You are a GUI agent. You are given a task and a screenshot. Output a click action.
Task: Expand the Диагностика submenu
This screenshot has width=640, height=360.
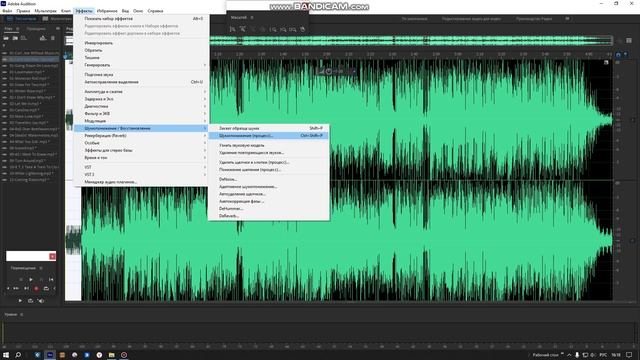point(141,106)
